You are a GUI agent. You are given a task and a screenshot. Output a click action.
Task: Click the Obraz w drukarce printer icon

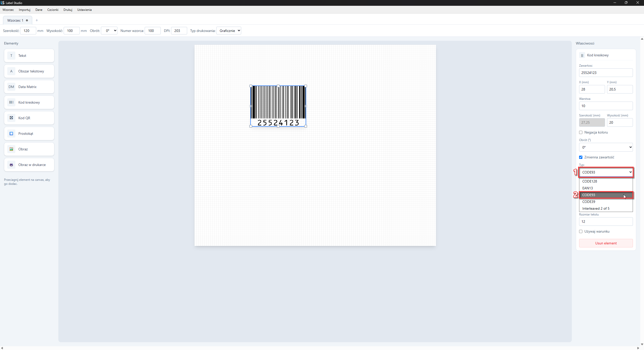[11, 165]
